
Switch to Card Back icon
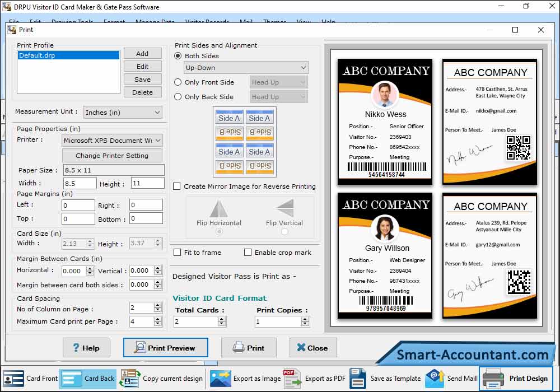[72, 379]
